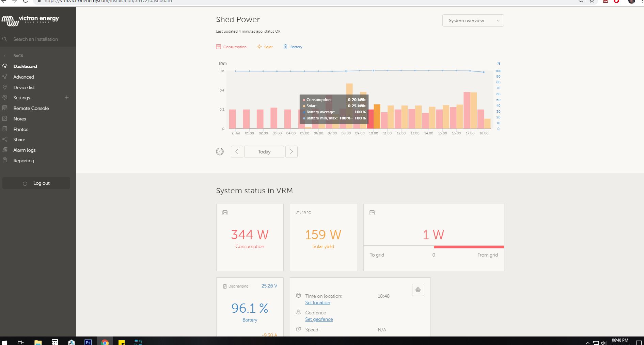Open Share page
644x345 pixels.
click(x=19, y=139)
